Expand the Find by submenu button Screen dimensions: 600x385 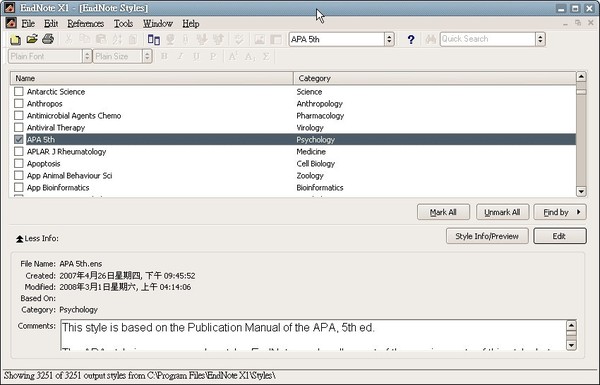pyautogui.click(x=560, y=212)
